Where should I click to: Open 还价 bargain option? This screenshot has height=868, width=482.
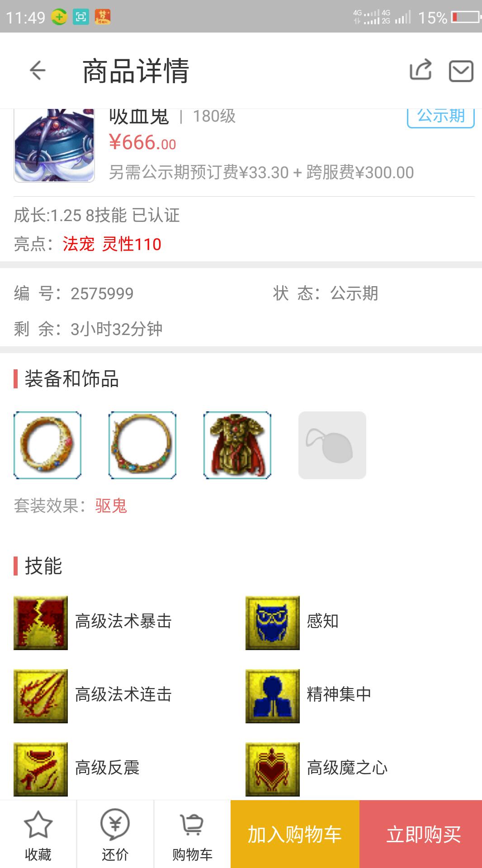115,835
